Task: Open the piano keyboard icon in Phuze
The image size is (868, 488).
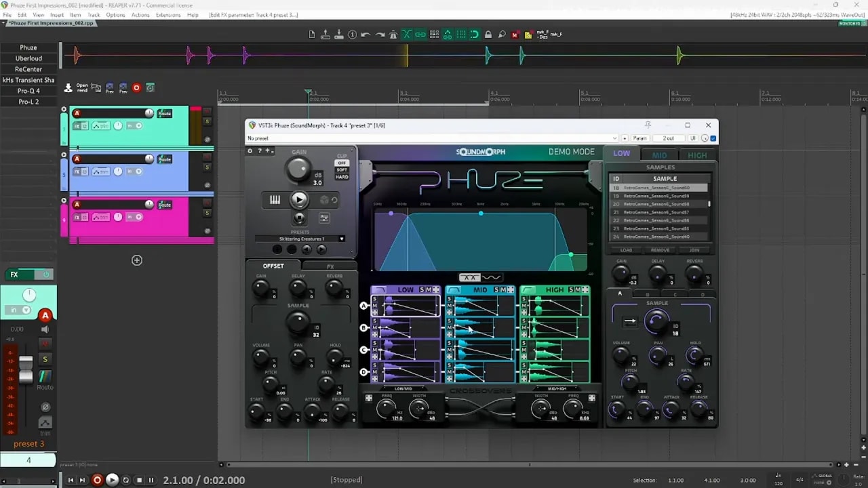Action: 275,200
